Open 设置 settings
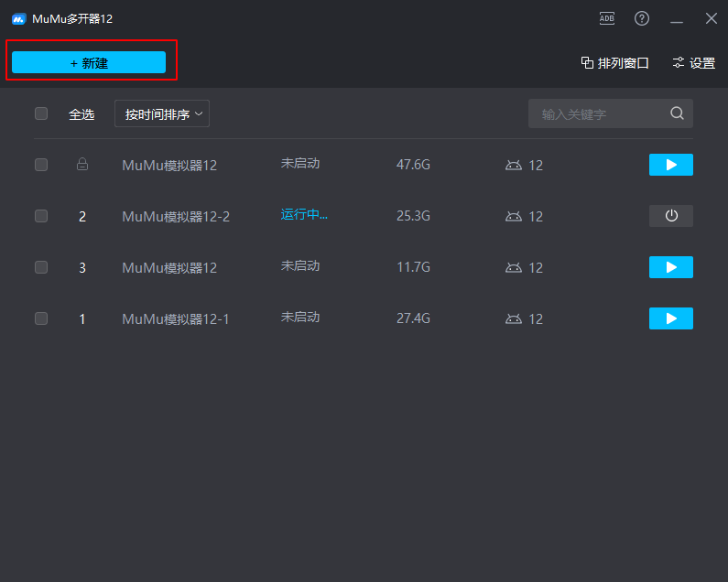Screen dimensions: 728x582 (x=693, y=62)
